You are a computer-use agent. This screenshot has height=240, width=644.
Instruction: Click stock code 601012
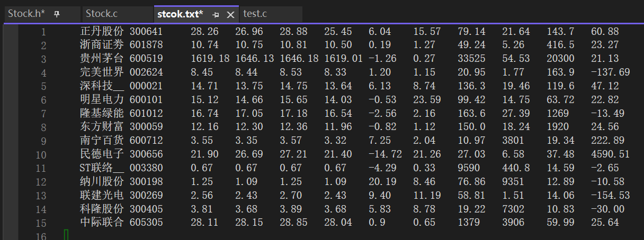146,114
